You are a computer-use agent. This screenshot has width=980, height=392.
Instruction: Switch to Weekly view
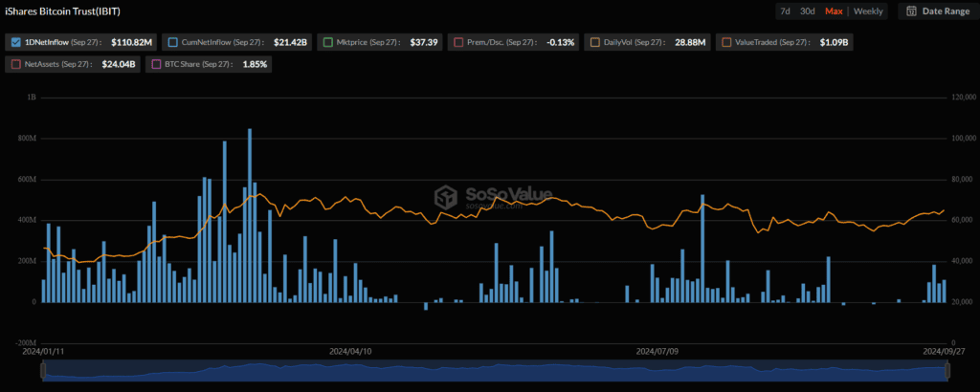point(868,11)
